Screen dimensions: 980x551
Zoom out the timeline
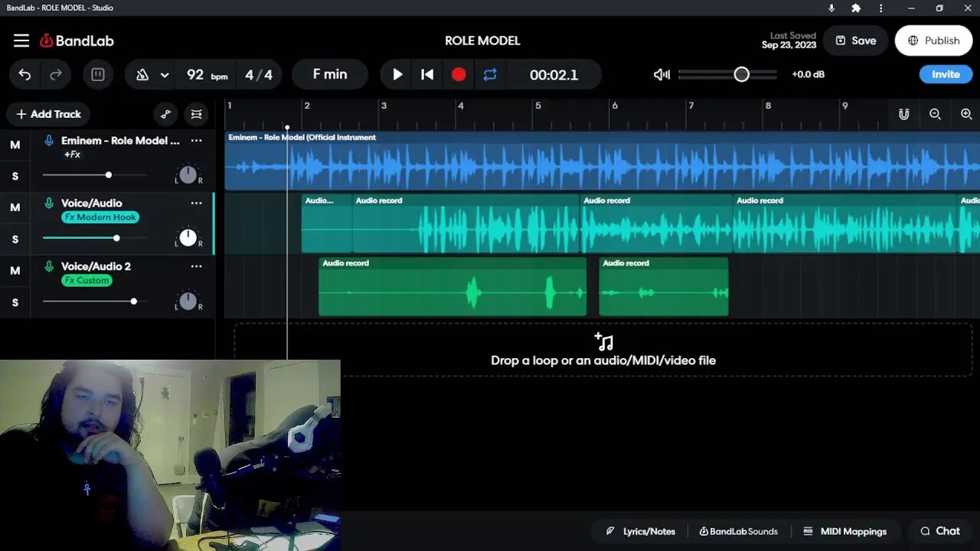click(935, 114)
